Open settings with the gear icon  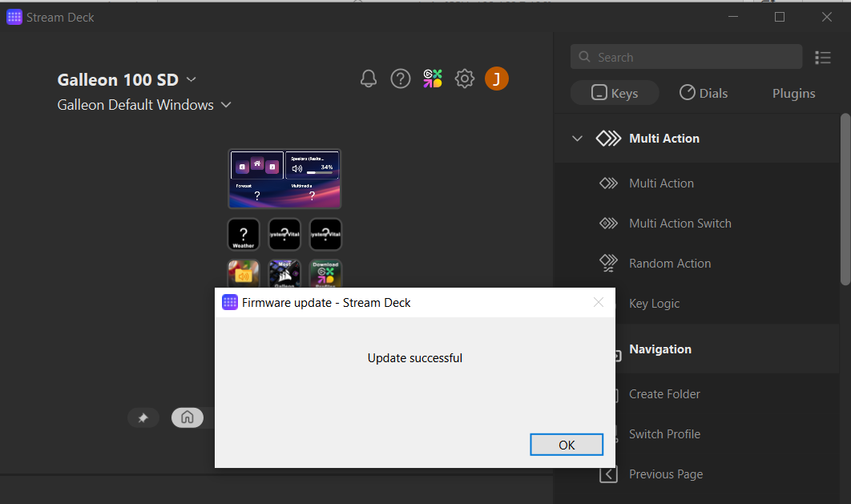tap(465, 79)
